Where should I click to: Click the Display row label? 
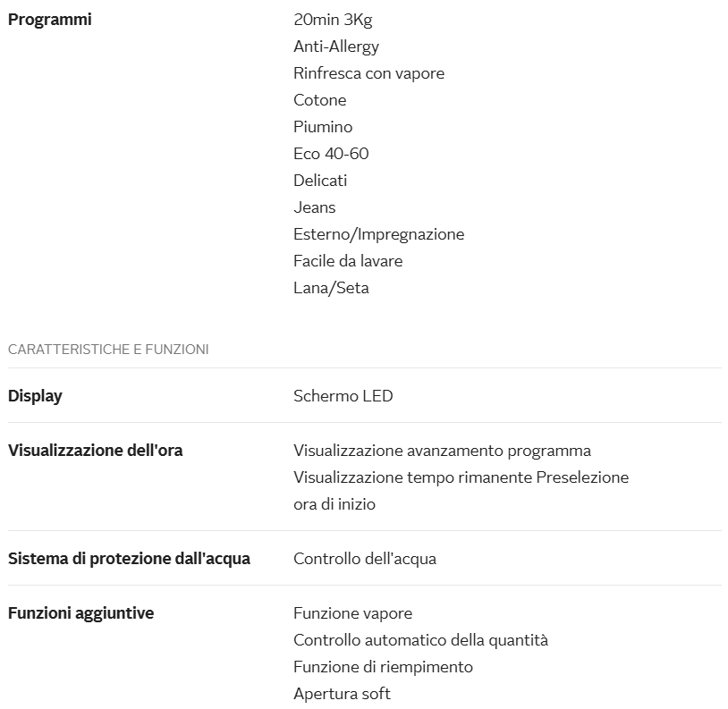click(x=35, y=395)
